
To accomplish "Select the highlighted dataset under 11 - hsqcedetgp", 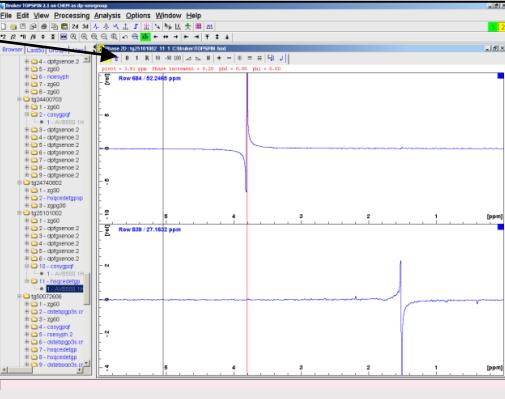I will (65, 289).
